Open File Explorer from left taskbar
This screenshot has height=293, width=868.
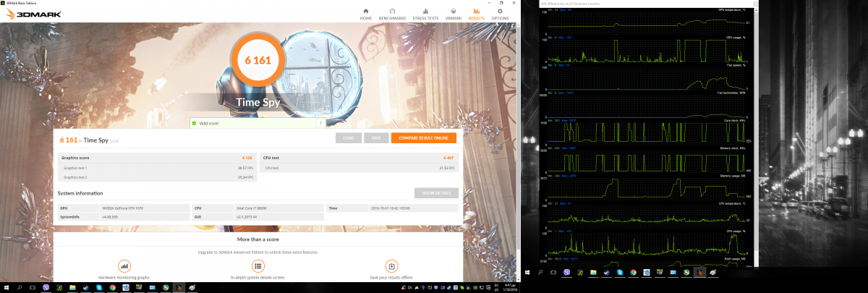point(72,288)
